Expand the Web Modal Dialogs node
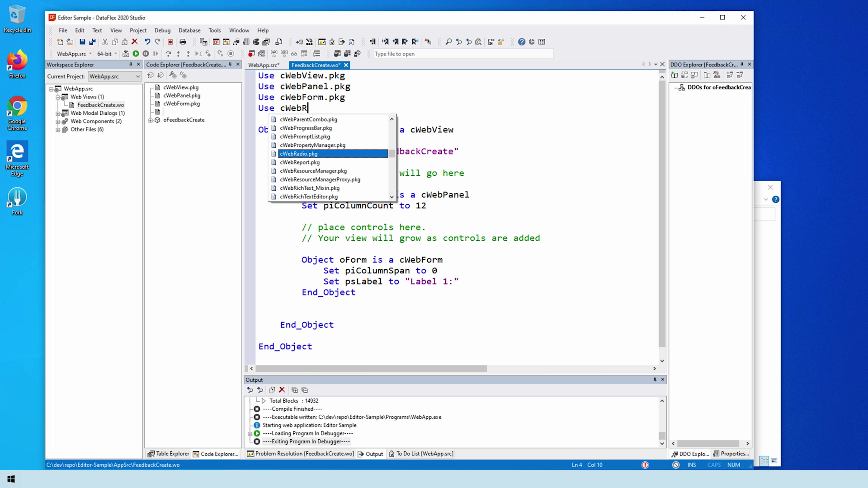 point(58,113)
